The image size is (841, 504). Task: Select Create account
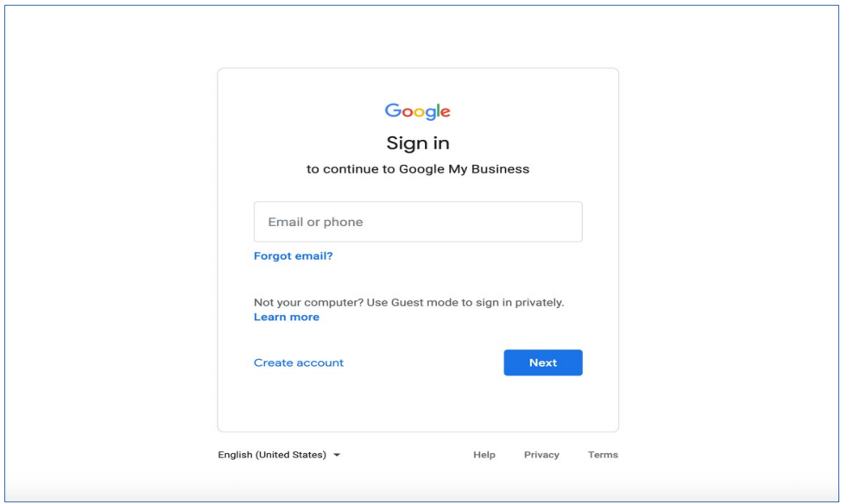pyautogui.click(x=299, y=362)
